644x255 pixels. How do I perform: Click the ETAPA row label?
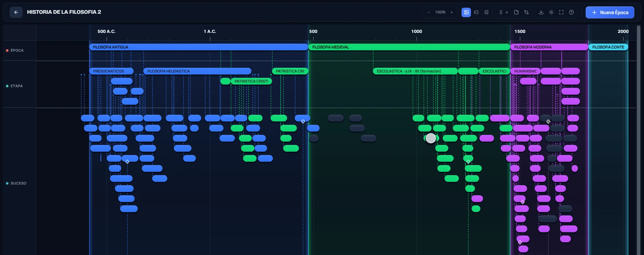click(x=16, y=86)
